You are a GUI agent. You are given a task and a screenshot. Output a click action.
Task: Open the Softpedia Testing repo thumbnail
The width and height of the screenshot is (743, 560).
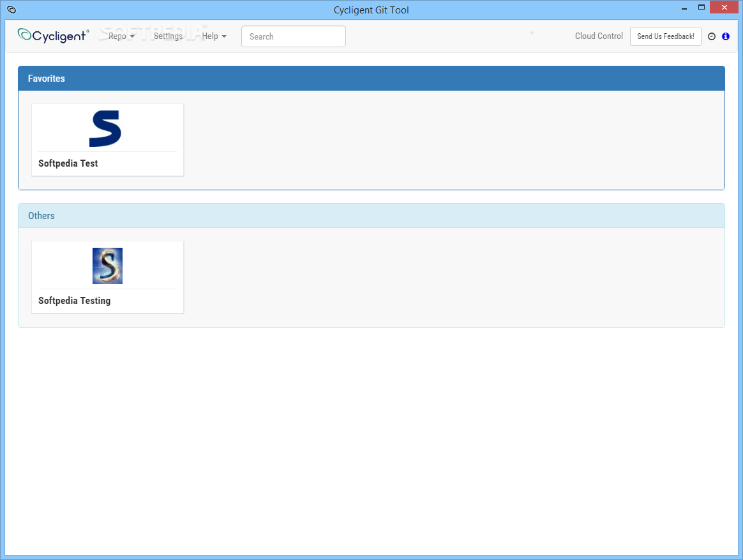point(108,266)
